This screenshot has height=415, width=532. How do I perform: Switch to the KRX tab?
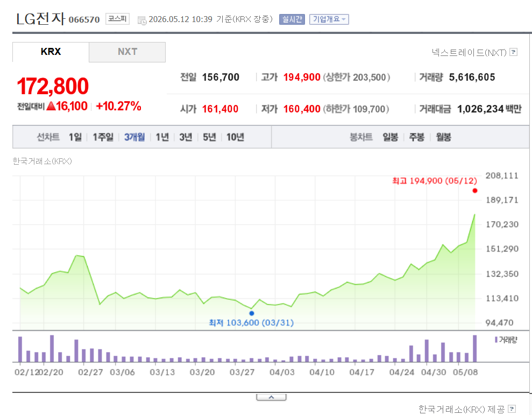pos(51,52)
